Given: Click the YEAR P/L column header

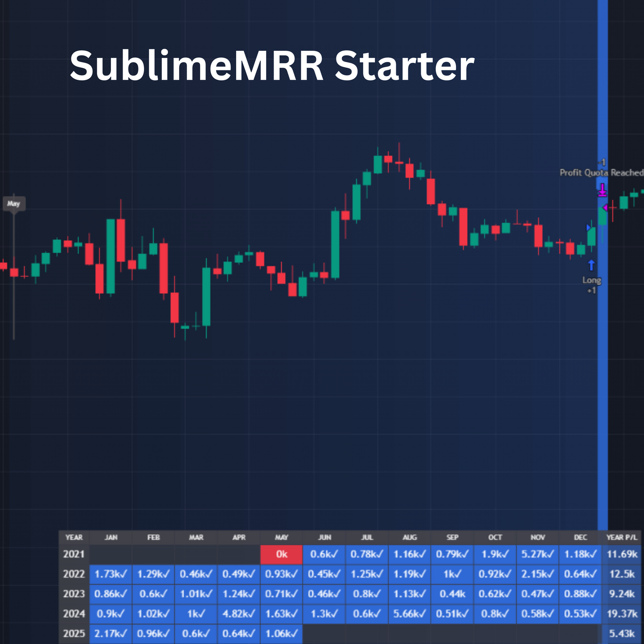Looking at the screenshot, I should pyautogui.click(x=622, y=537).
